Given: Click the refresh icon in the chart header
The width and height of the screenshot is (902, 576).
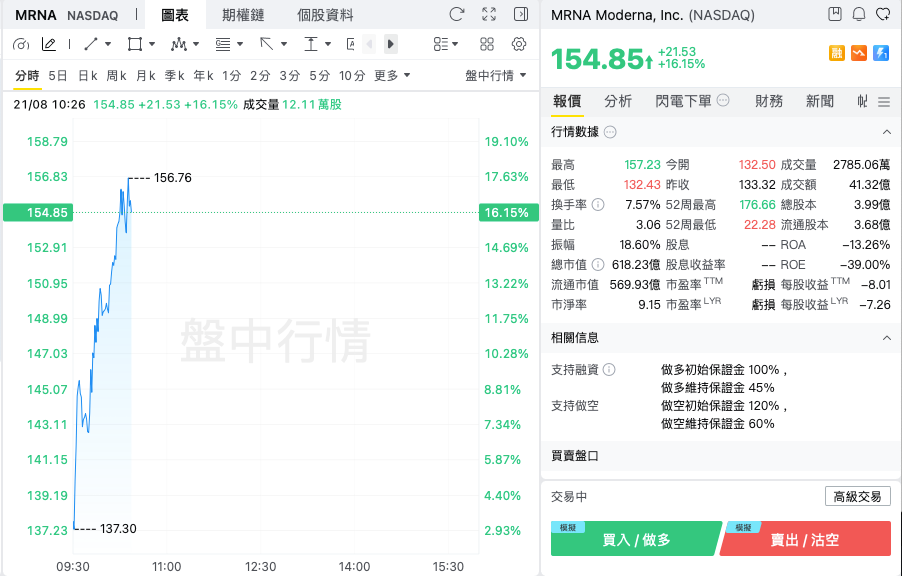Looking at the screenshot, I should pos(457,14).
